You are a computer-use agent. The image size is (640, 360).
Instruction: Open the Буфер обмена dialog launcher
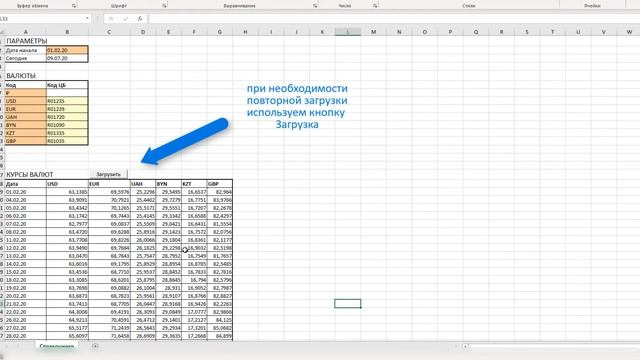point(74,6)
